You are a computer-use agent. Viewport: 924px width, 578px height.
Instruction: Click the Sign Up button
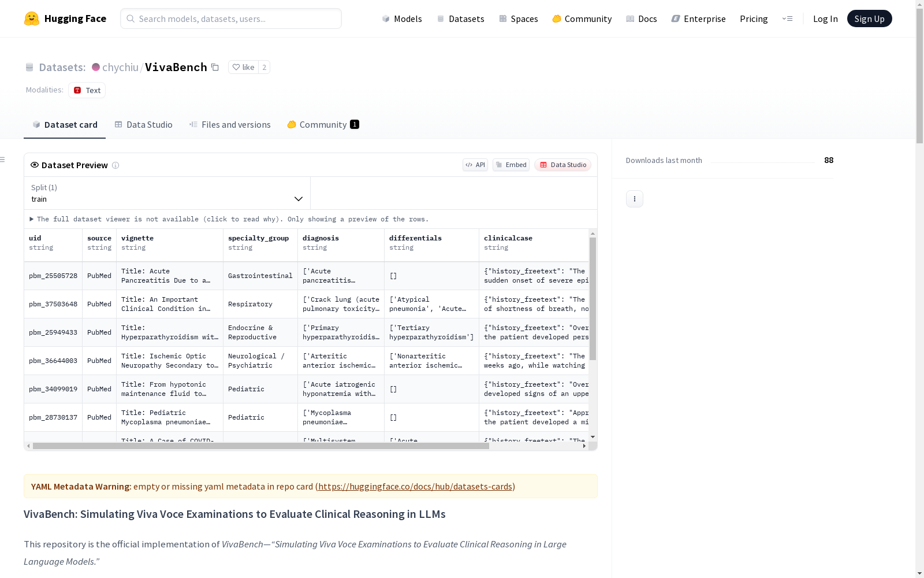[869, 18]
